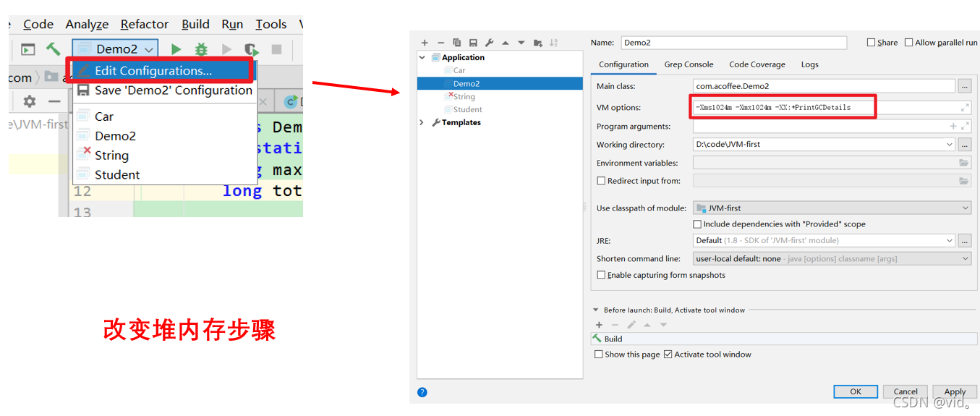Choose Save 'Demo2' Configuration entry
This screenshot has height=416, width=980.
165,90
